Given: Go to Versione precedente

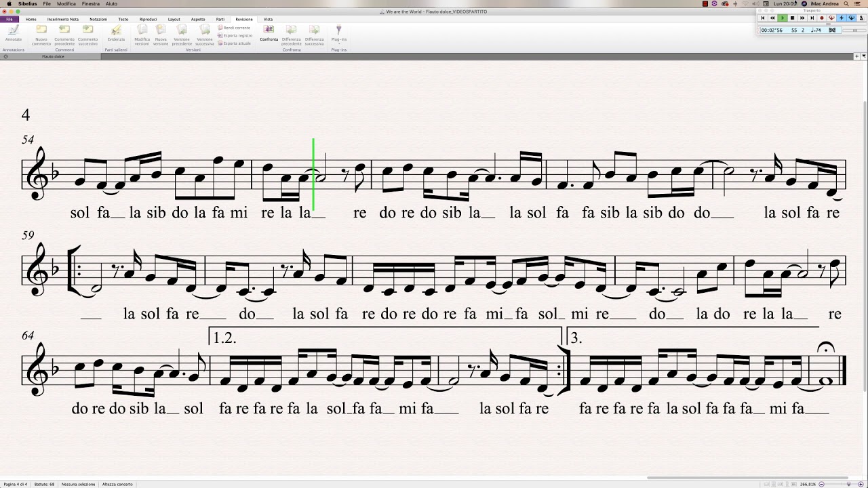Looking at the screenshot, I should click(x=182, y=35).
